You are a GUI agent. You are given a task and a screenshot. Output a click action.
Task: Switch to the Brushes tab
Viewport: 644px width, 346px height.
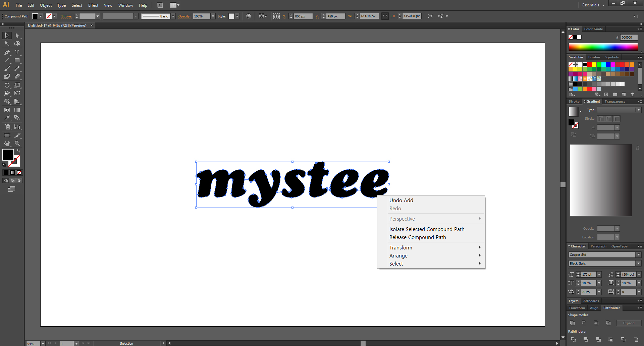pyautogui.click(x=594, y=57)
